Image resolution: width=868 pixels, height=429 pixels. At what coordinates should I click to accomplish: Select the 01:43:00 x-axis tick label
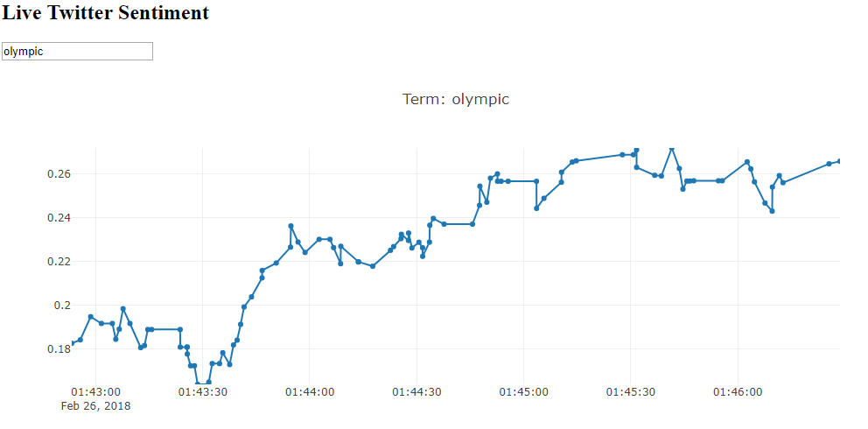[95, 392]
